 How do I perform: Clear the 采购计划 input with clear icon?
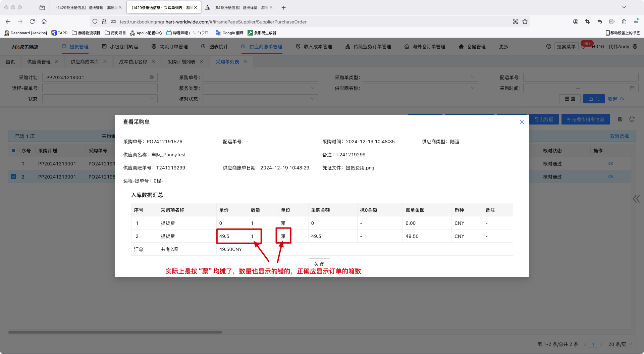tap(152, 77)
